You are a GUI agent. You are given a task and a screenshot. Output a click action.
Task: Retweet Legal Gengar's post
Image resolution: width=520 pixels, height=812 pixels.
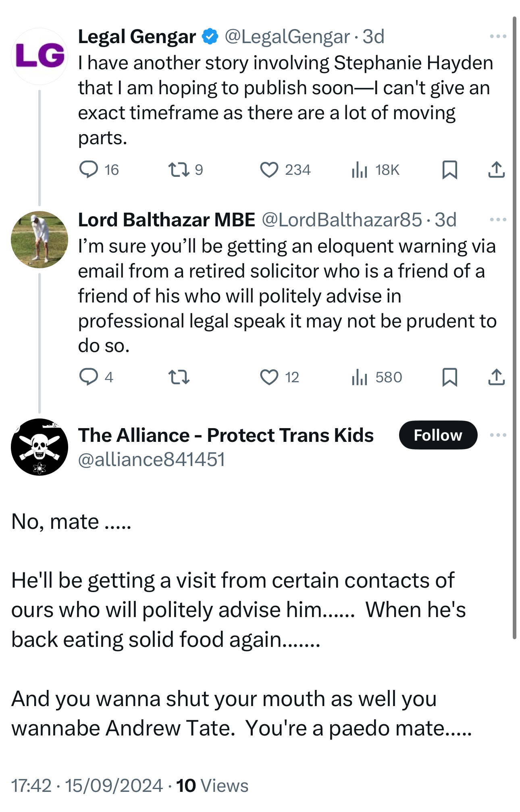tap(179, 170)
